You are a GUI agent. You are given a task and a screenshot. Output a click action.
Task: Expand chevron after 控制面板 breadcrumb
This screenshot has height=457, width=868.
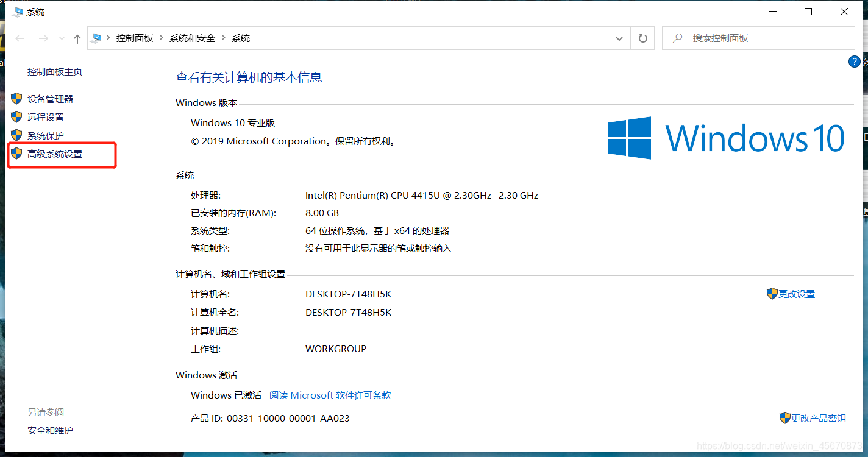pyautogui.click(x=162, y=38)
